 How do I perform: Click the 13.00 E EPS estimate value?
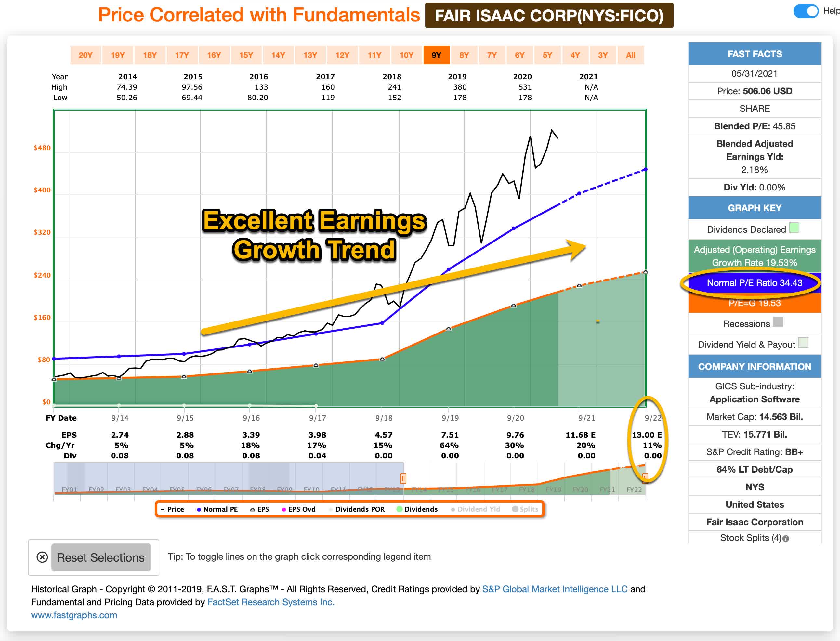point(647,435)
